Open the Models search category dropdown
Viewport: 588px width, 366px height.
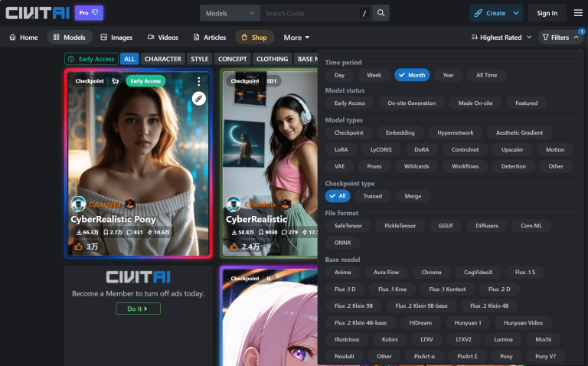230,13
